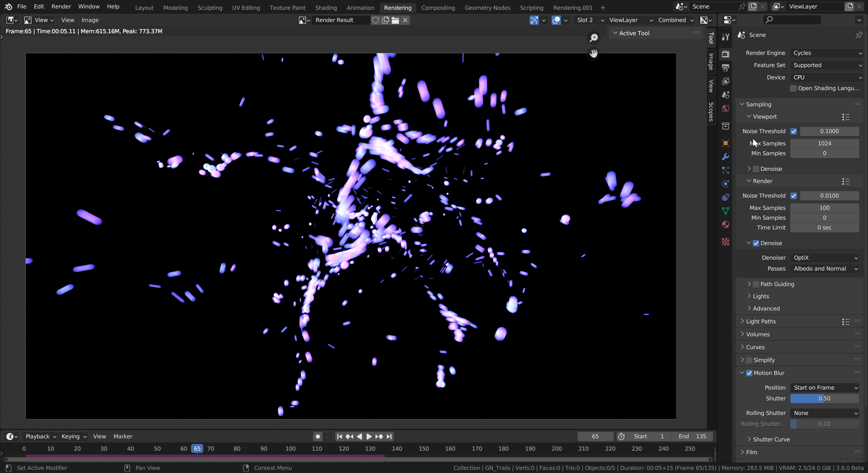The image size is (868, 473).
Task: Click the new image copy icon beside Render Result
Action: [386, 20]
